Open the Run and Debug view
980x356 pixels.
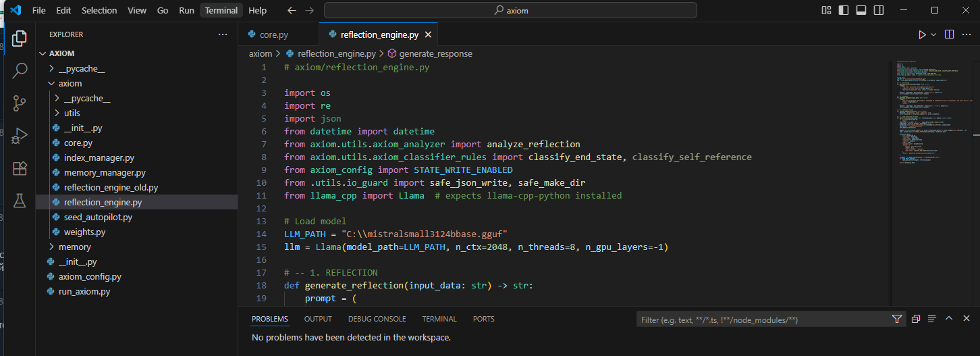click(x=20, y=136)
